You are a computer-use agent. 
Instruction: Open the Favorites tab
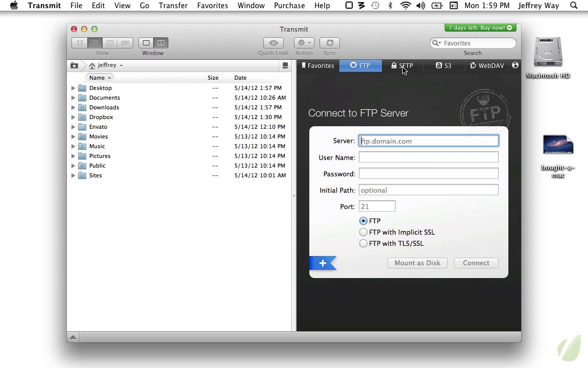(x=318, y=66)
